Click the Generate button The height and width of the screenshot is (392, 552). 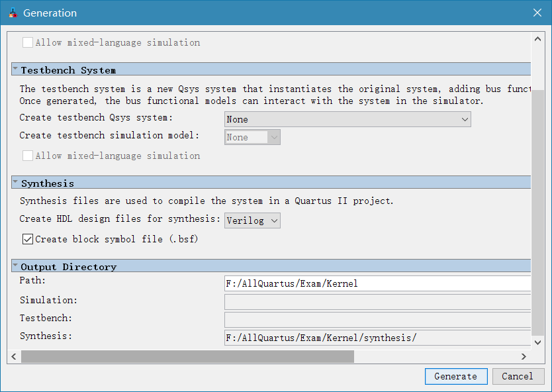(456, 376)
